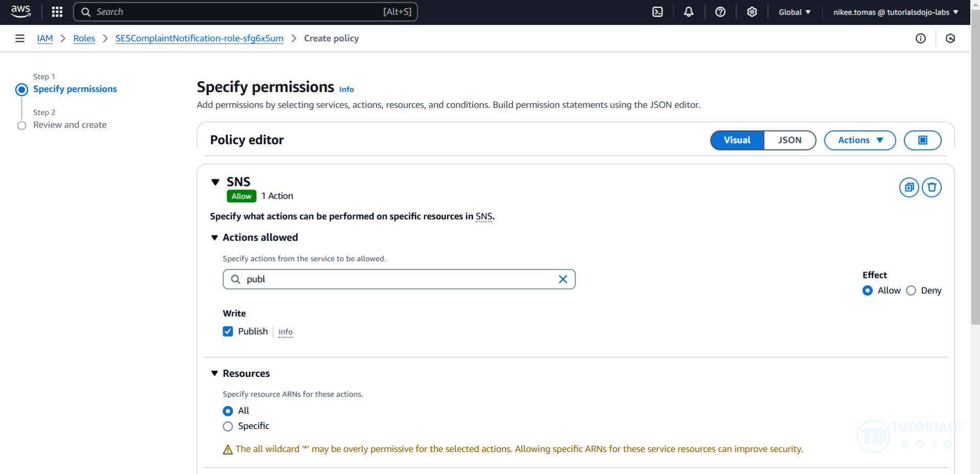Collapse the Resources section
Viewport: 980px width, 474px height.
214,373
